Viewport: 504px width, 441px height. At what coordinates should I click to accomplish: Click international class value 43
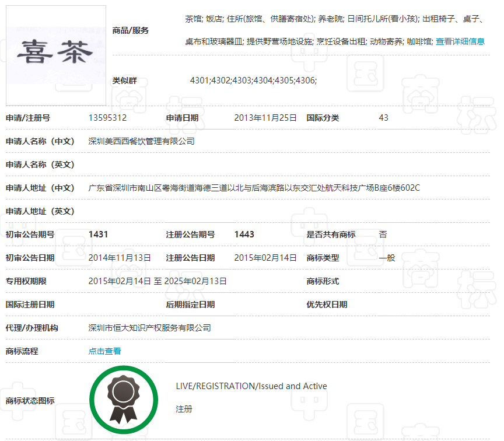383,118
